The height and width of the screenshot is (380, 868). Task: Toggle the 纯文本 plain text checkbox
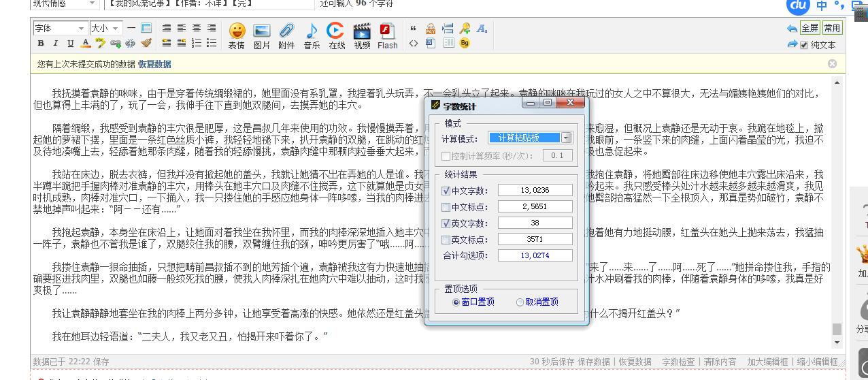coord(804,45)
